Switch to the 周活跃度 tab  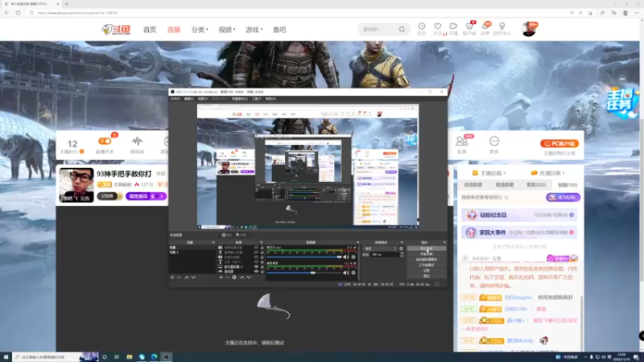pos(505,185)
